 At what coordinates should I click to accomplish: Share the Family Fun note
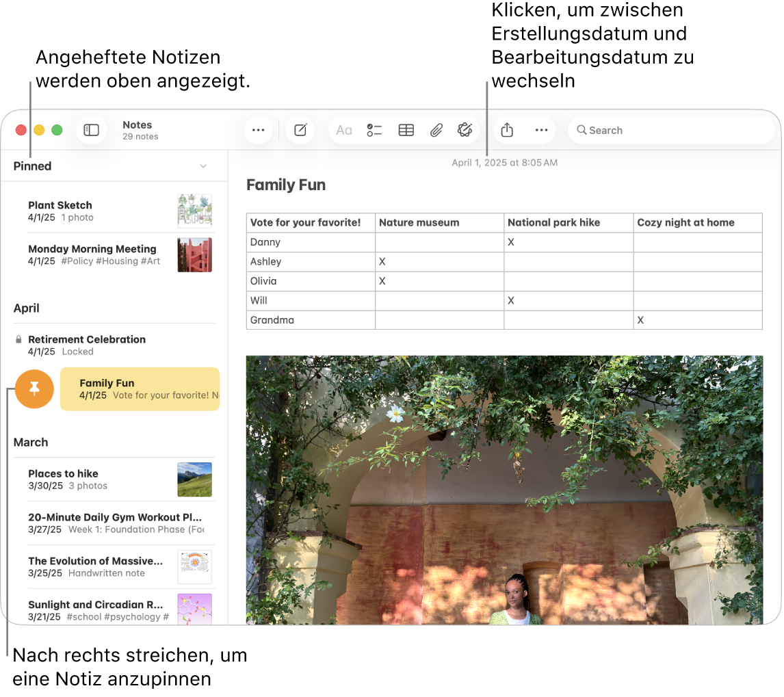coord(507,130)
